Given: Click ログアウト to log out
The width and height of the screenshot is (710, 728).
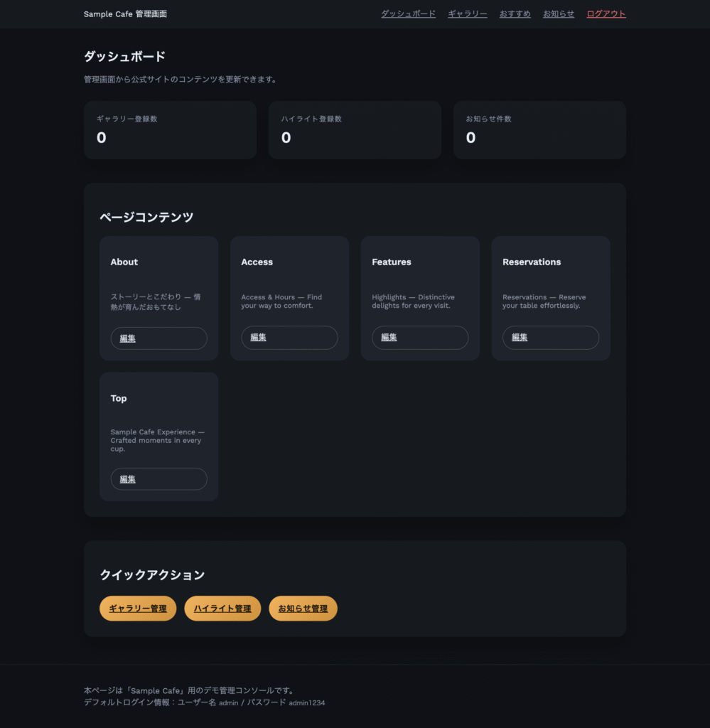Looking at the screenshot, I should (x=605, y=13).
